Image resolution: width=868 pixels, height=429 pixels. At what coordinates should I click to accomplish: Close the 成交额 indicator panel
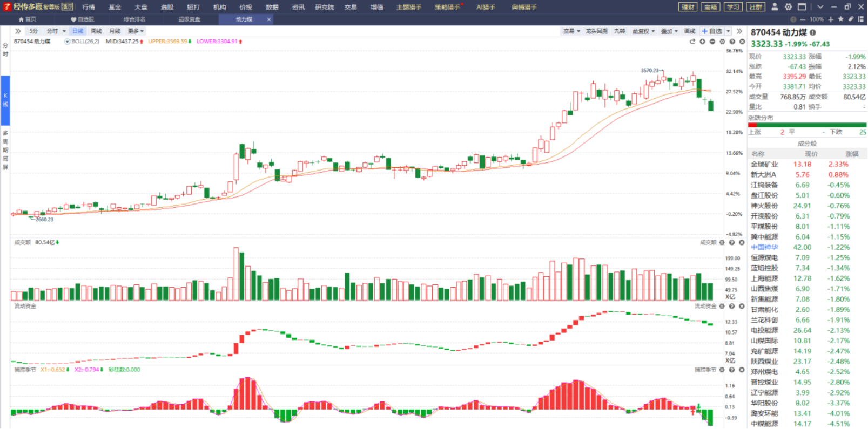tap(742, 243)
